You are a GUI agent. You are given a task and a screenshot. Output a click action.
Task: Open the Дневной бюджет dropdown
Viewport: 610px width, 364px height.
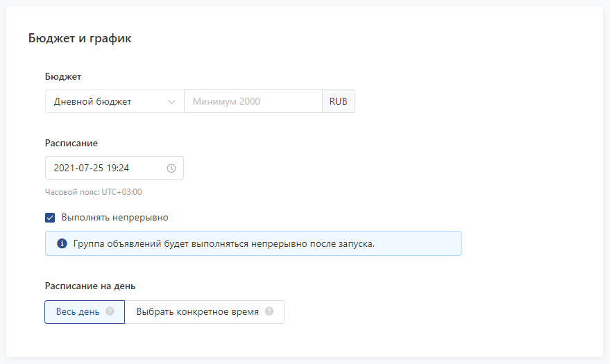pyautogui.click(x=115, y=101)
